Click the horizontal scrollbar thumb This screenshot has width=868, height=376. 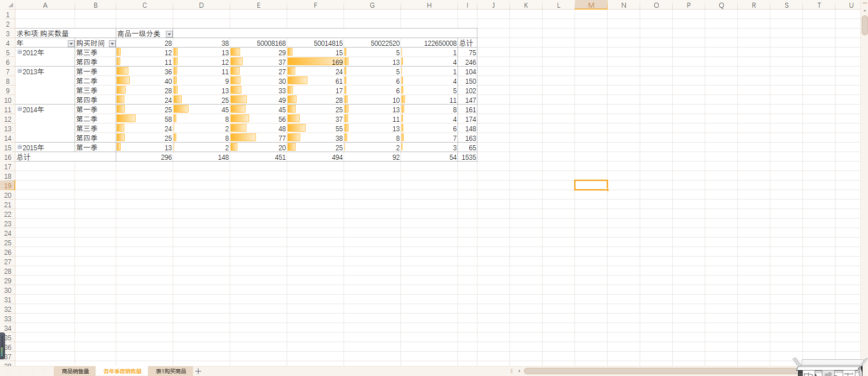(x=660, y=371)
